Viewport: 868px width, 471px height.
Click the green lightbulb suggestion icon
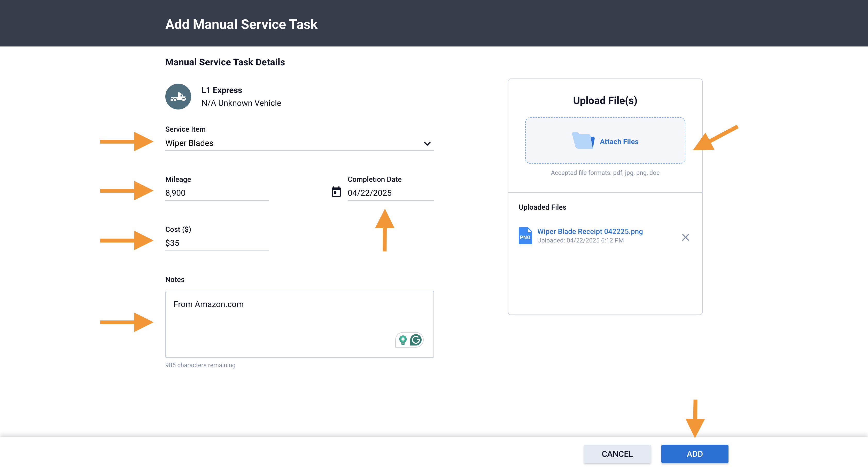point(403,340)
